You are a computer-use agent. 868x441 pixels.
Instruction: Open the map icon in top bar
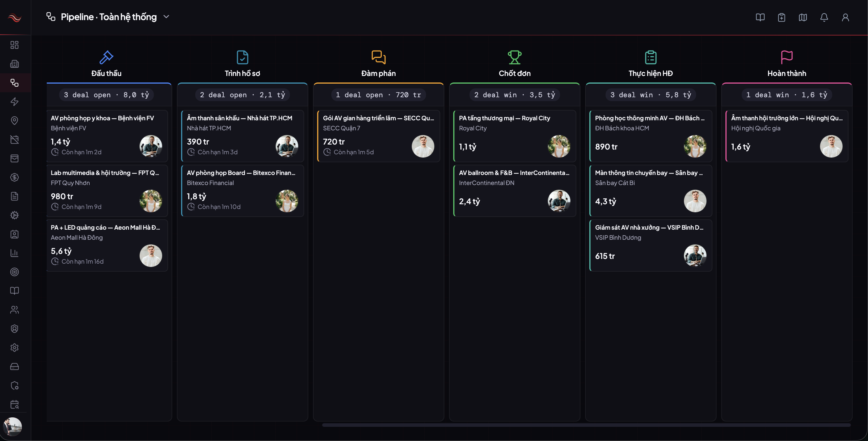click(803, 17)
